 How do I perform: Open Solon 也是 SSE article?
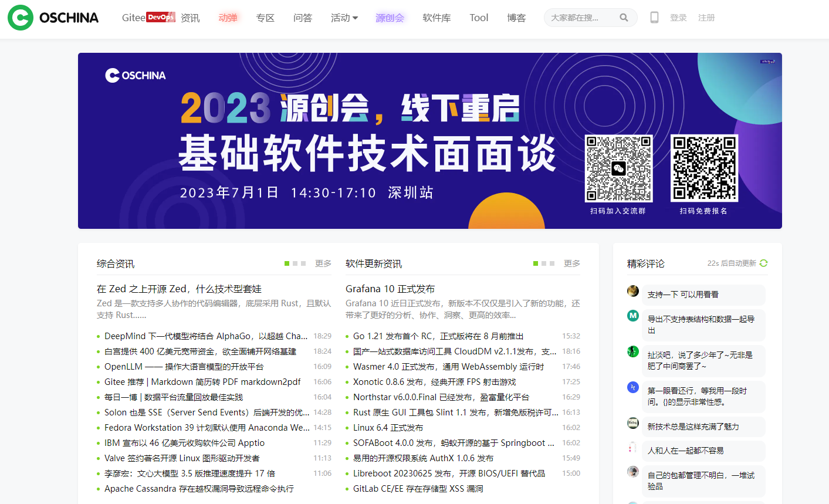(x=207, y=412)
